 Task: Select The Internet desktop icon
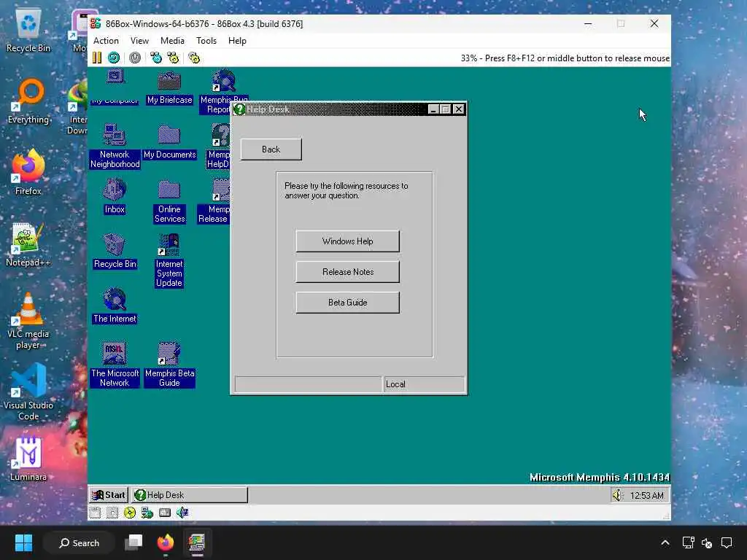[x=115, y=306]
